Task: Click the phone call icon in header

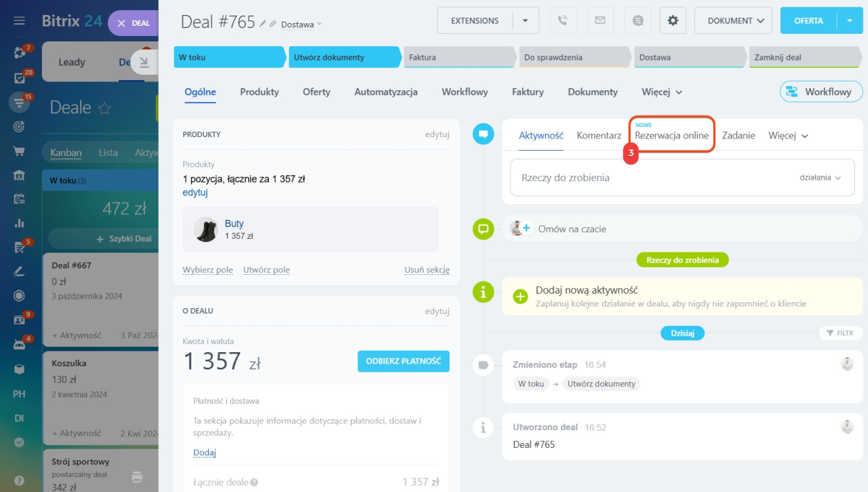Action: point(562,21)
